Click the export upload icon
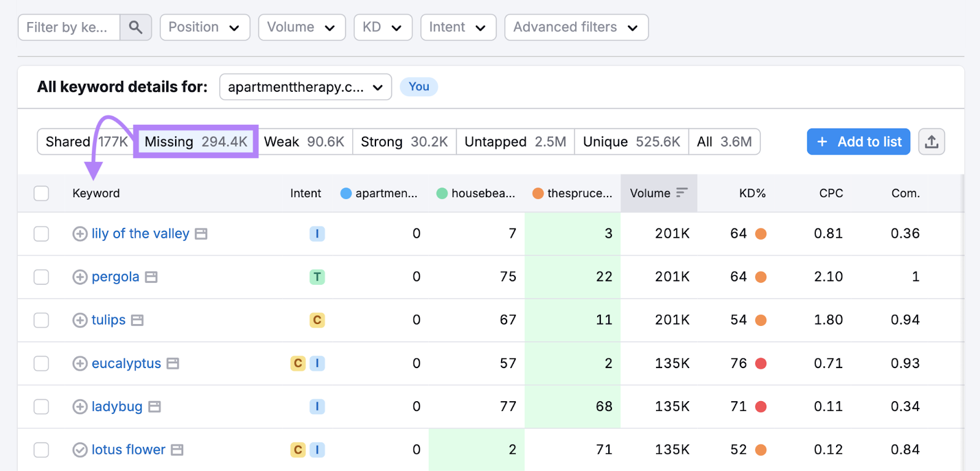Viewport: 980px width, 471px height. pyautogui.click(x=931, y=141)
